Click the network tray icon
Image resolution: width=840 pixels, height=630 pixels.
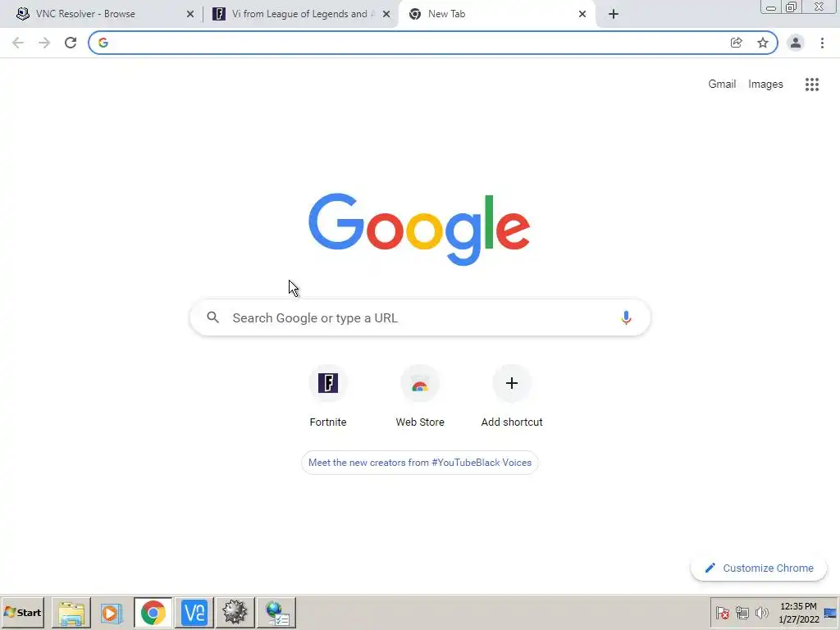point(742,612)
